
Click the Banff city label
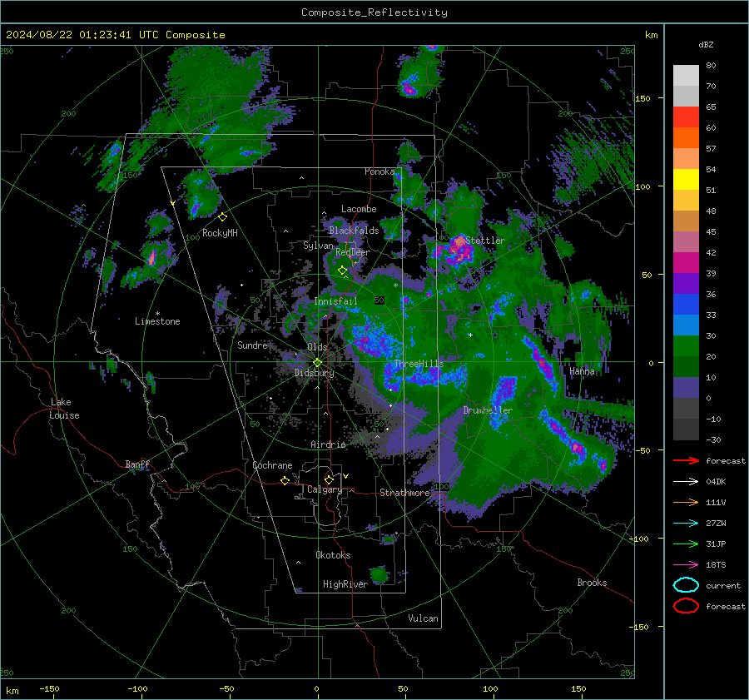137,464
